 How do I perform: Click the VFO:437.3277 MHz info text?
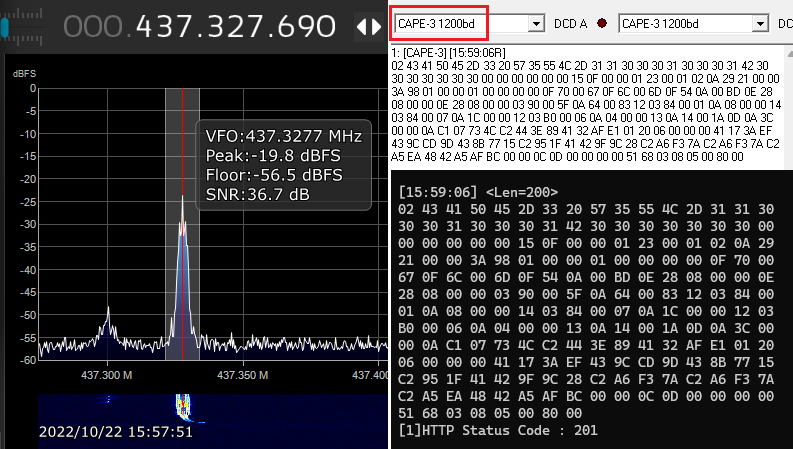tap(284, 136)
